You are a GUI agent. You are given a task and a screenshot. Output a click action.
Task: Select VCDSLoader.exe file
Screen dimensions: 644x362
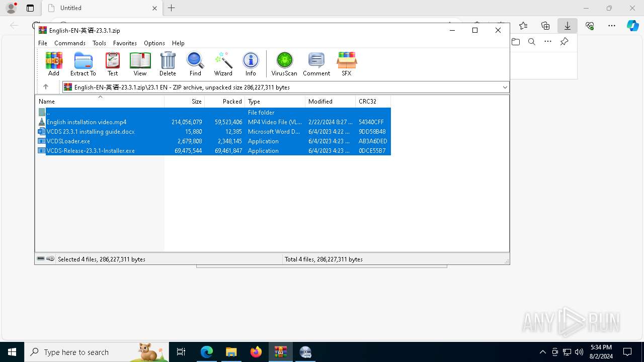(214, 141)
